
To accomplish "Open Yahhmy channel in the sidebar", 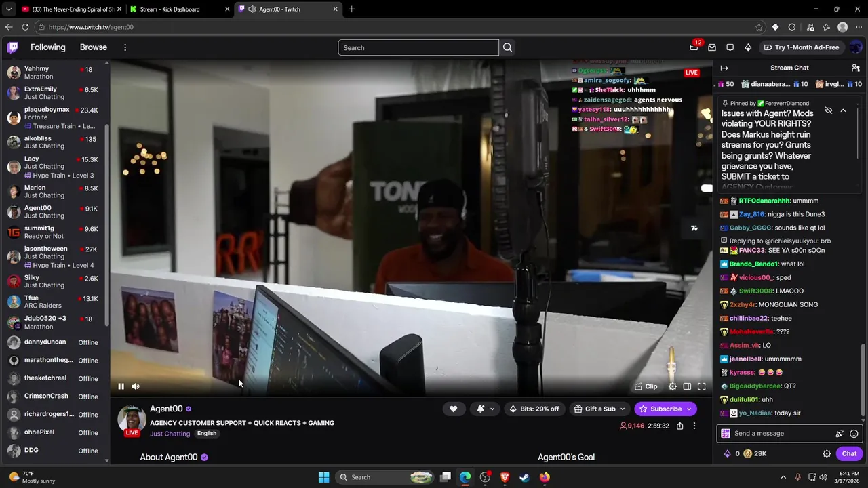I will [x=54, y=73].
